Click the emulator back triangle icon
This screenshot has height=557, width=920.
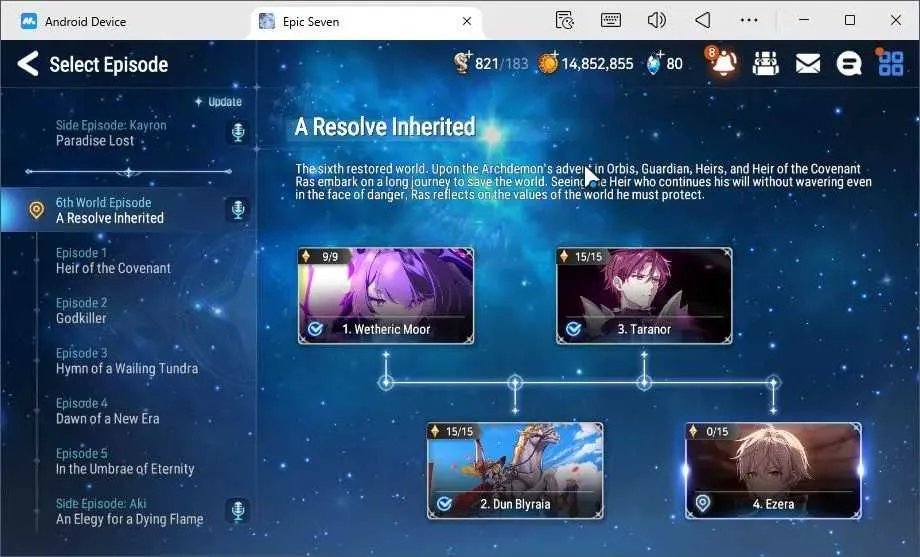(702, 21)
